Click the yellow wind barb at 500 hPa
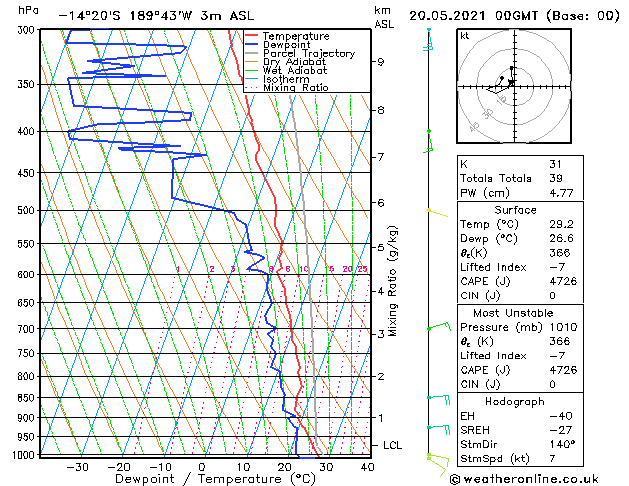629x486 pixels. pos(438,213)
